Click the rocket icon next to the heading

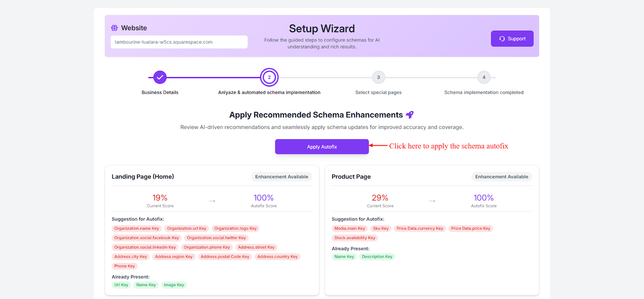(x=410, y=115)
